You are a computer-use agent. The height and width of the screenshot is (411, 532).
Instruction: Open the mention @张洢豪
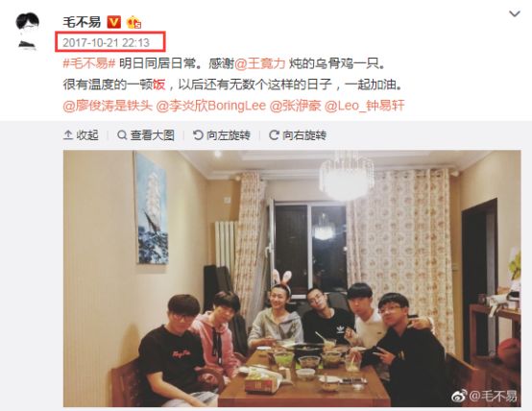coord(295,106)
